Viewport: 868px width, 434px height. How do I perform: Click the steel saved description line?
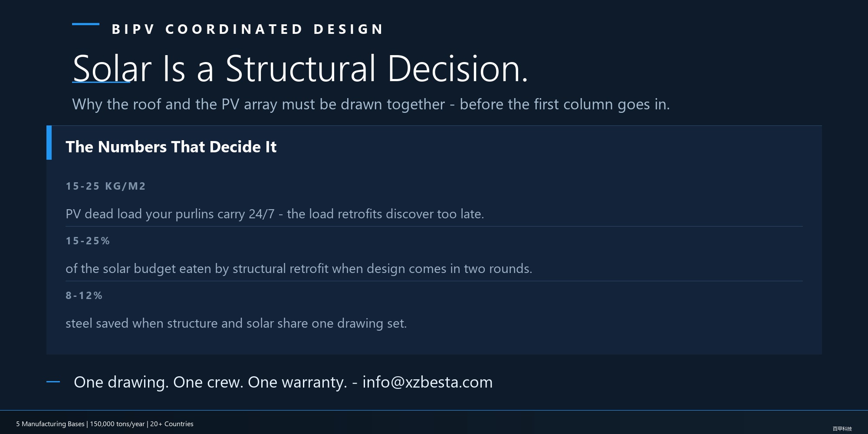236,323
